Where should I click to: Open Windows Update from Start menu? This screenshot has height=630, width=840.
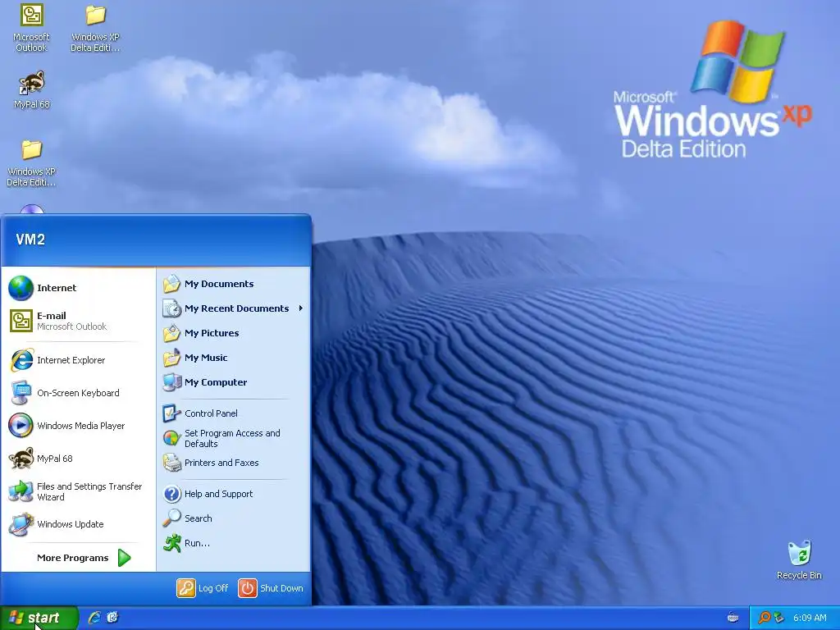pyautogui.click(x=78, y=524)
